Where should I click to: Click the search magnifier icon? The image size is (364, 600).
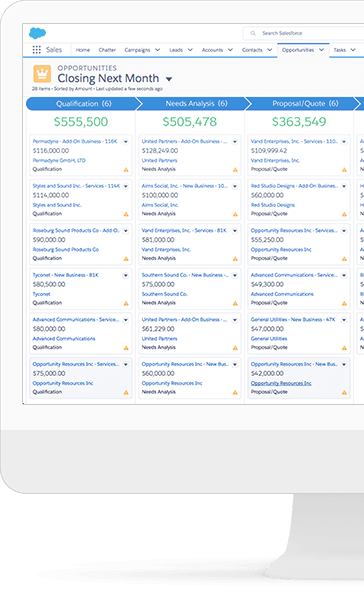(253, 33)
